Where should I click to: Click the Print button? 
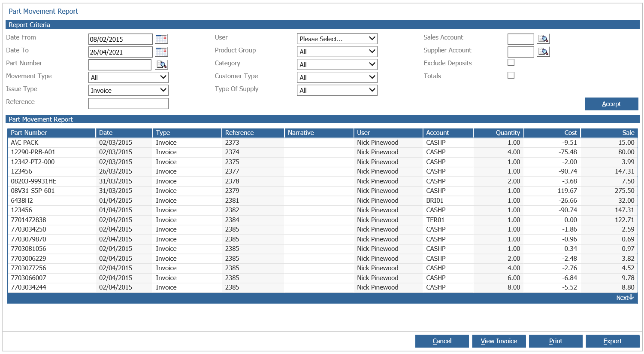pos(556,341)
